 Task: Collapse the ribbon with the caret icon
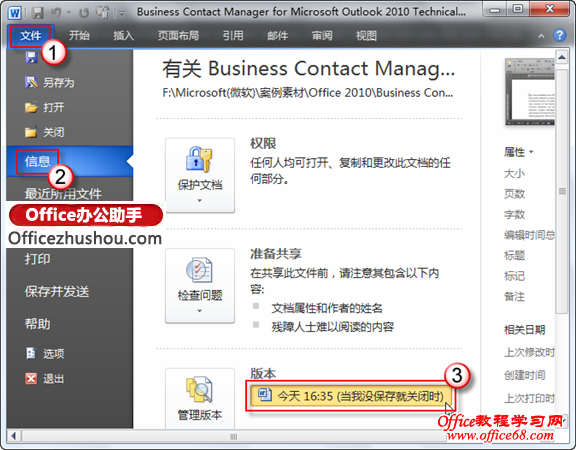[x=541, y=36]
